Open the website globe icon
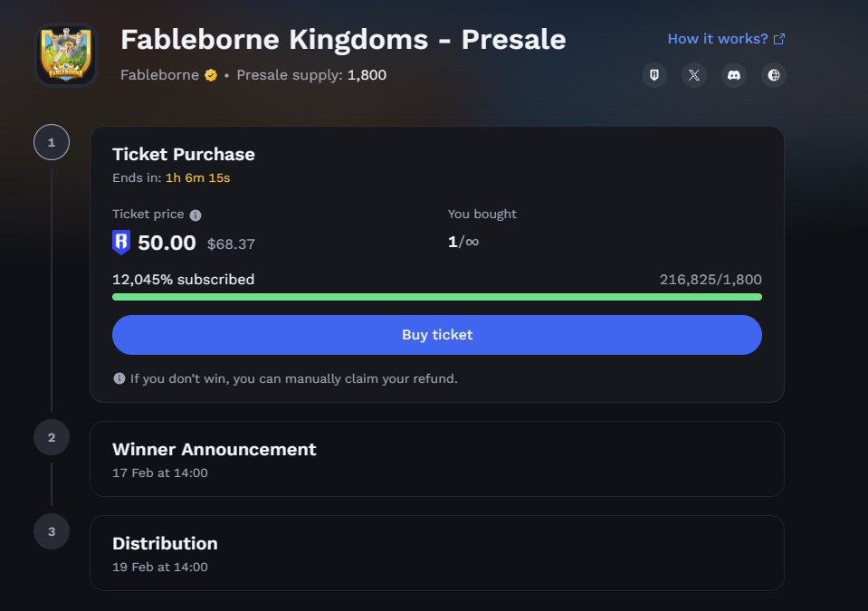This screenshot has width=868, height=611. [x=774, y=75]
